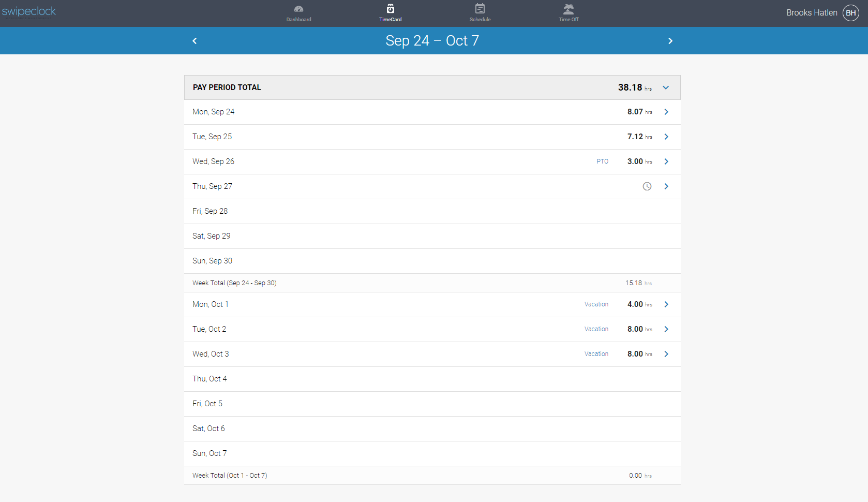Click the Week Total (Sep 24 - Sep 30) label
Screen dimensions: 868x502
pos(234,283)
